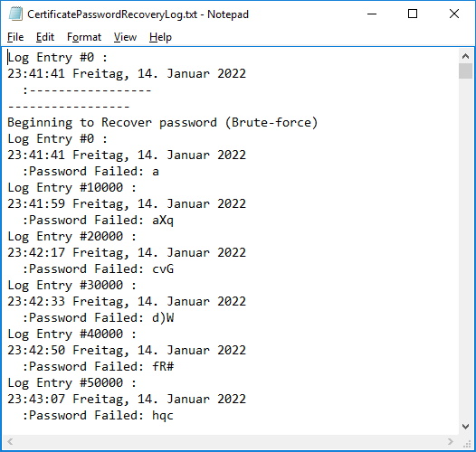The width and height of the screenshot is (476, 452).
Task: Place cursor after 'Password Failed: hqc'
Action: [x=174, y=415]
